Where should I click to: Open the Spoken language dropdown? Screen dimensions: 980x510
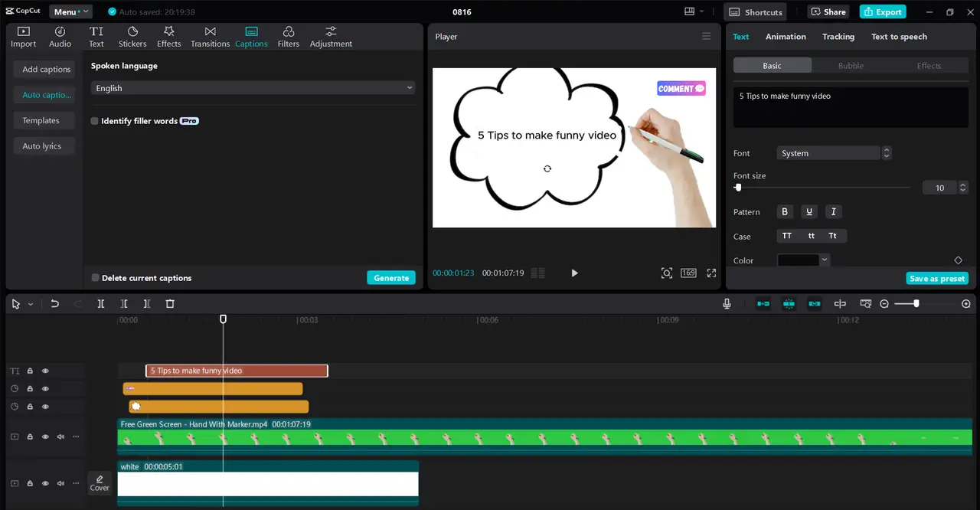(x=255, y=88)
